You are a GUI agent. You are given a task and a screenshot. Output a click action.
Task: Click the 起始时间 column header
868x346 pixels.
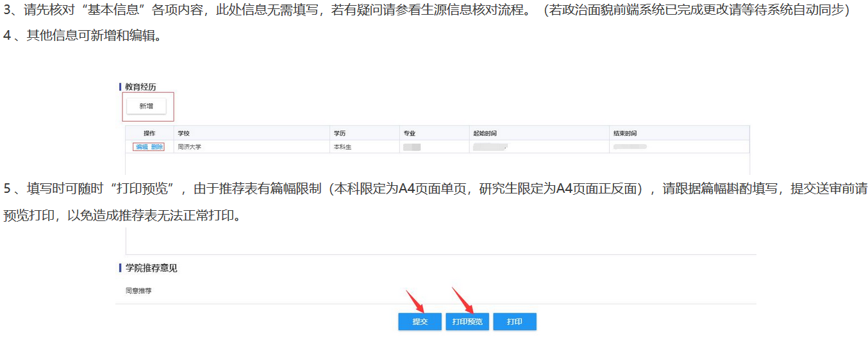[484, 133]
